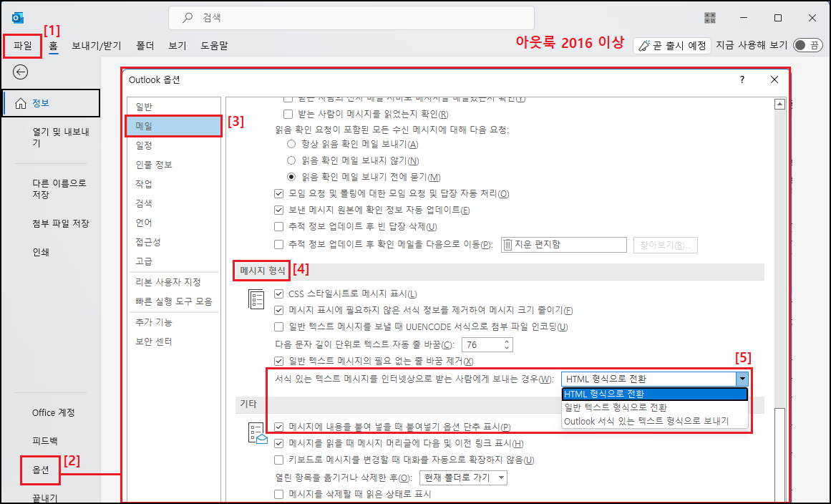Open the 현재 폴더로 가기 dropdown
The image size is (831, 504).
pyautogui.click(x=463, y=478)
